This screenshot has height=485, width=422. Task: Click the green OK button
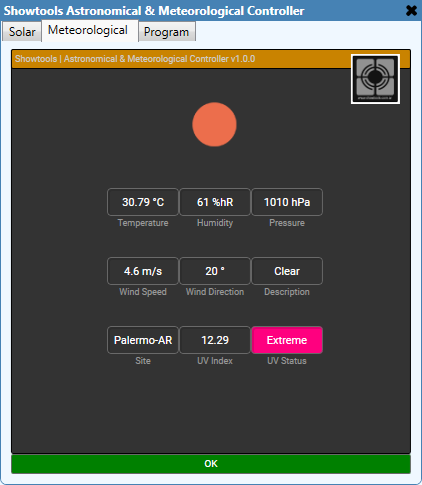point(211,464)
